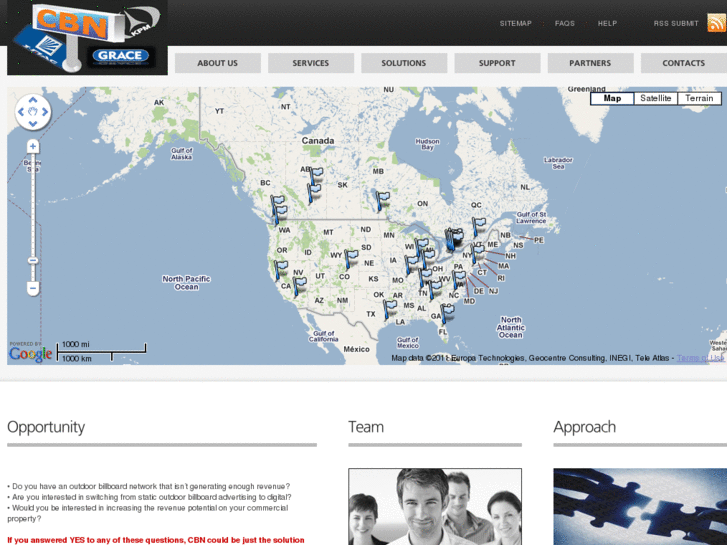Screen dimensions: 727x545
Task: Click the RSS Submit link
Action: 676,23
